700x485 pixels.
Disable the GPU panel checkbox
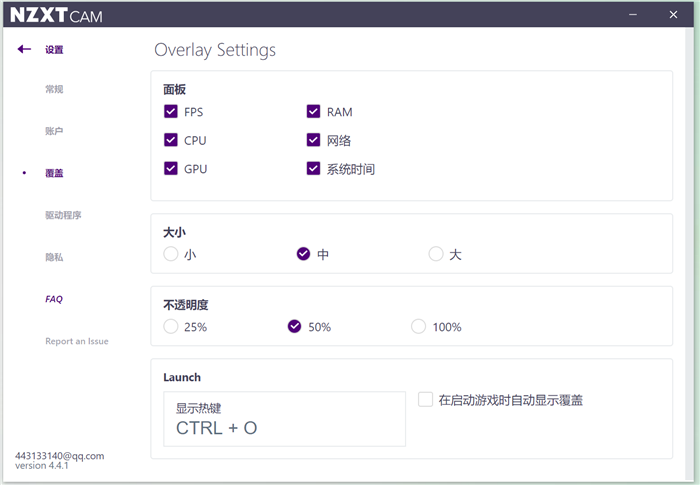[x=171, y=169]
